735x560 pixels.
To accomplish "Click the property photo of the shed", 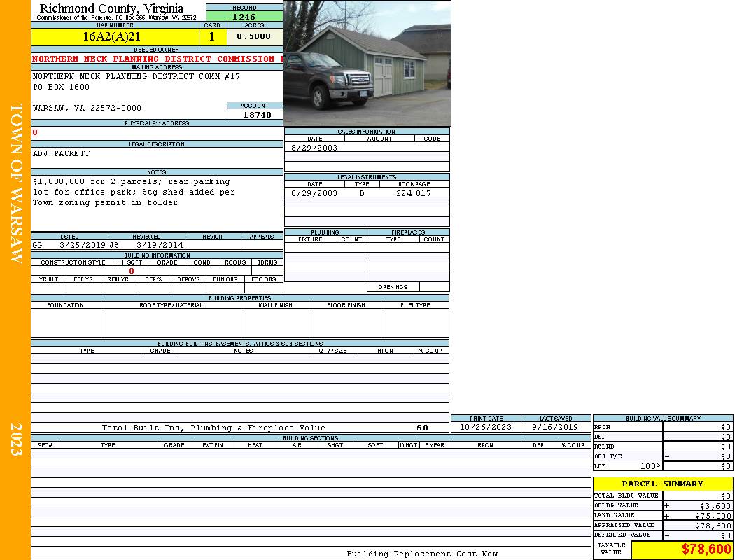I will 367,63.
